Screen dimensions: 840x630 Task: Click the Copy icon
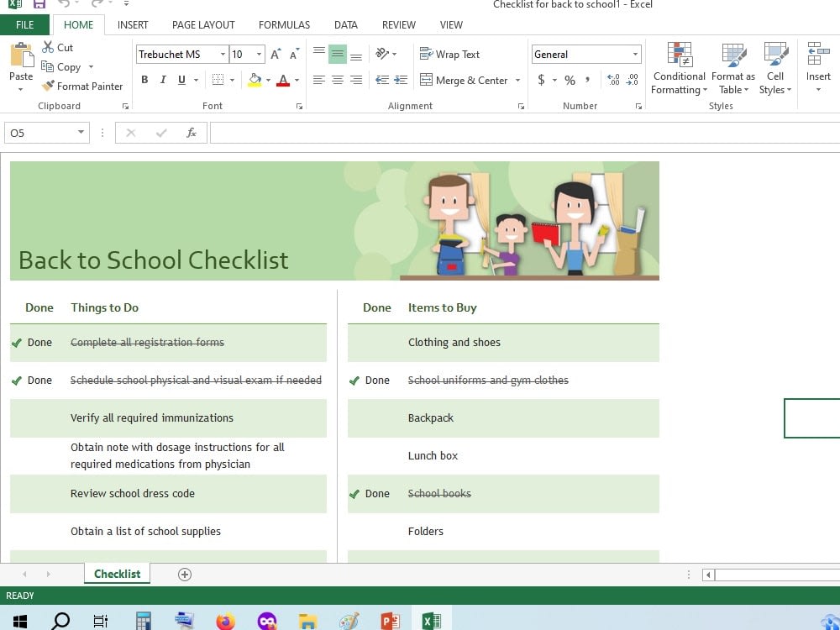[x=48, y=66]
